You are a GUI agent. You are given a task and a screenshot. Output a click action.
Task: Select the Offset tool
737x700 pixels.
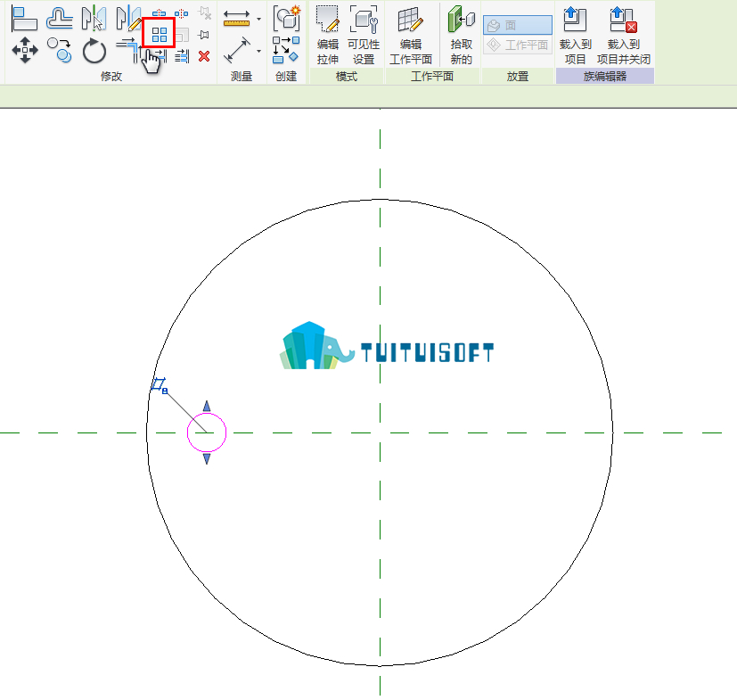pos(59,19)
